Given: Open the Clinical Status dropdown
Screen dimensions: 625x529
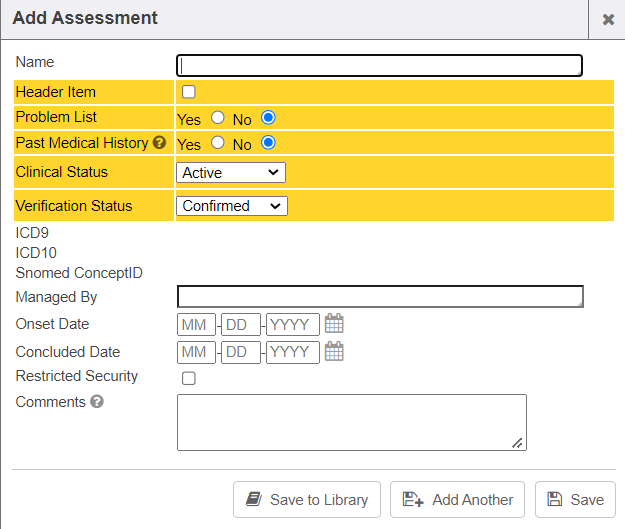Looking at the screenshot, I should click(x=231, y=173).
